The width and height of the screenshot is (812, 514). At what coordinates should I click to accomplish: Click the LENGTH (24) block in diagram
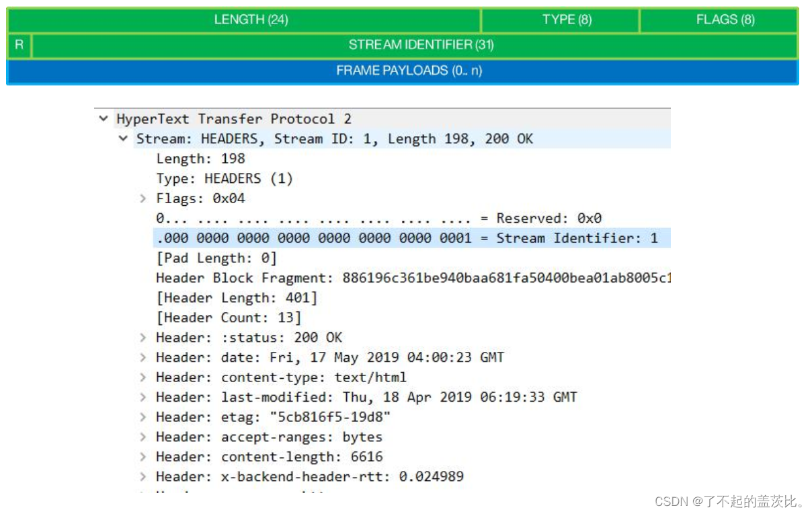click(252, 20)
